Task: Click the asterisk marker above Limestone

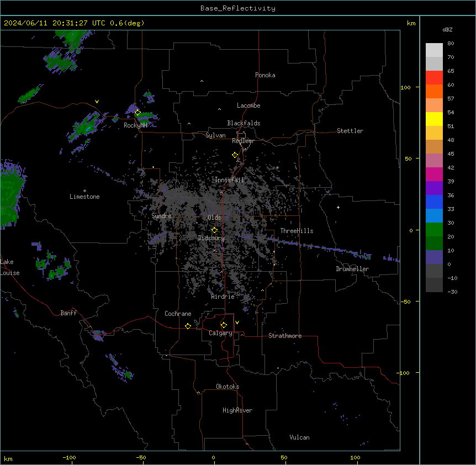Action: pyautogui.click(x=84, y=191)
